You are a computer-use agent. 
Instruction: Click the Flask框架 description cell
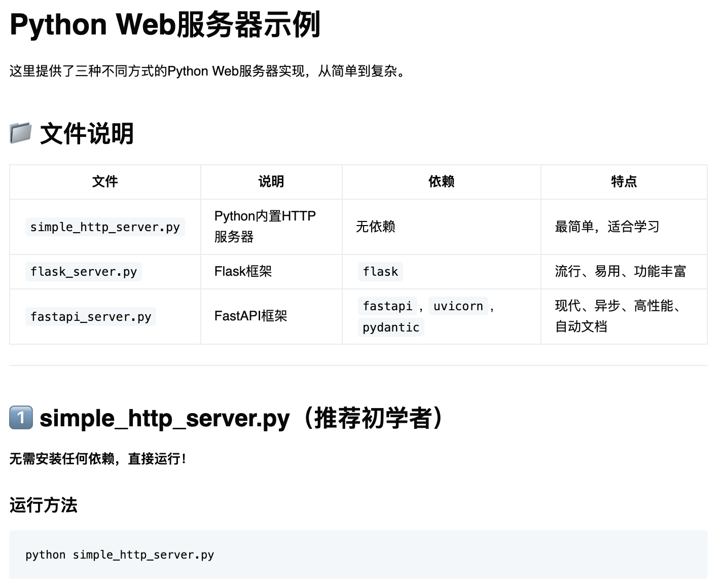coord(243,271)
